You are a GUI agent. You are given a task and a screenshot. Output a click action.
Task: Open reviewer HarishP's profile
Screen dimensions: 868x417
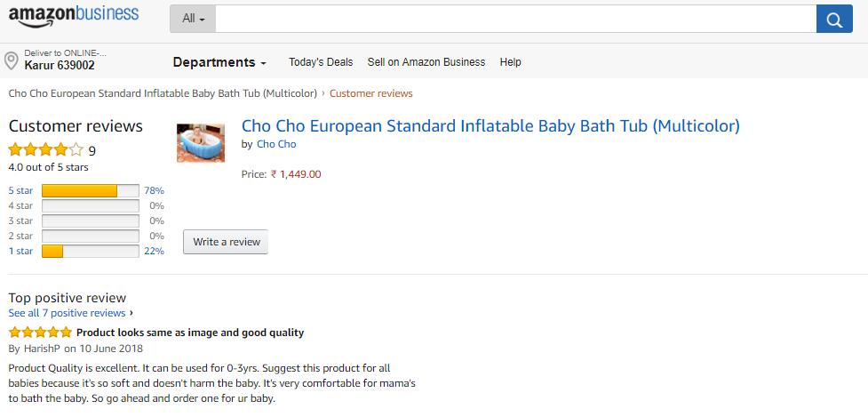(41, 349)
